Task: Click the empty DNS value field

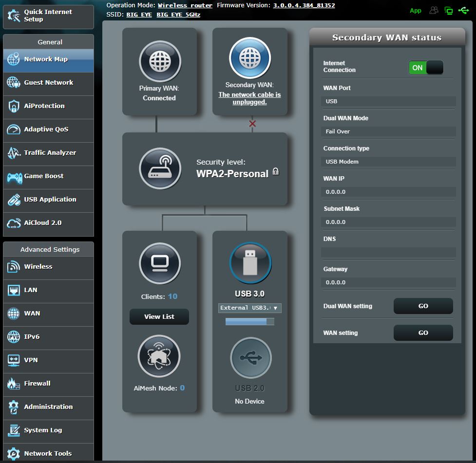Action: pyautogui.click(x=388, y=252)
